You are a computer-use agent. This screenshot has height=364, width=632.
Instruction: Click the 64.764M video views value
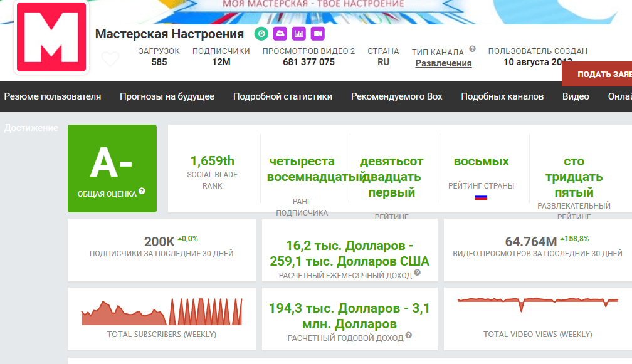coord(531,242)
